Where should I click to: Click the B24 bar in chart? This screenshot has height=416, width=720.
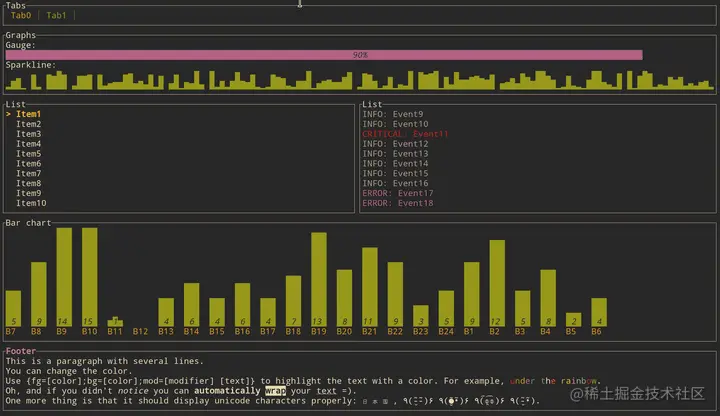click(446, 308)
